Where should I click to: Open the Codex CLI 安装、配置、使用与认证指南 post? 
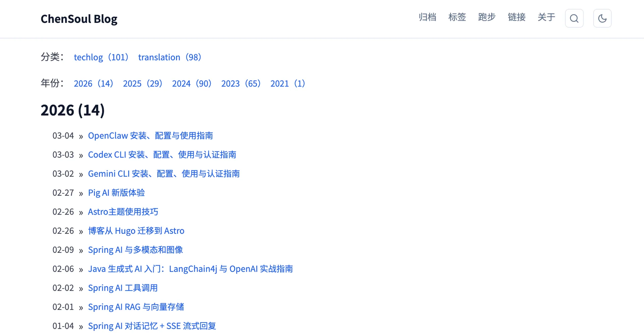[162, 155]
